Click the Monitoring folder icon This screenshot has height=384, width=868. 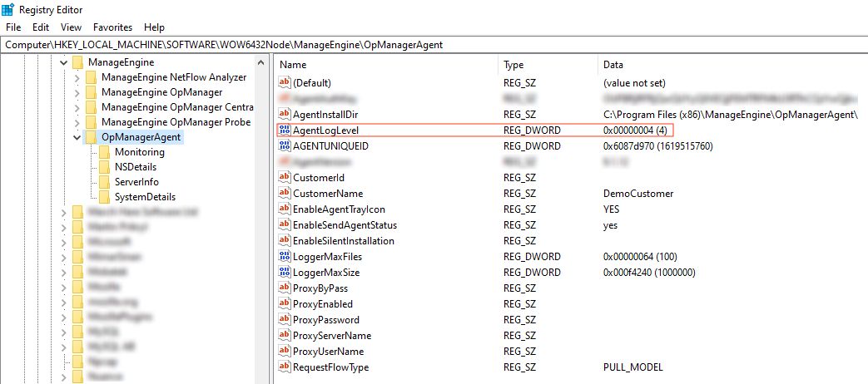tap(105, 152)
